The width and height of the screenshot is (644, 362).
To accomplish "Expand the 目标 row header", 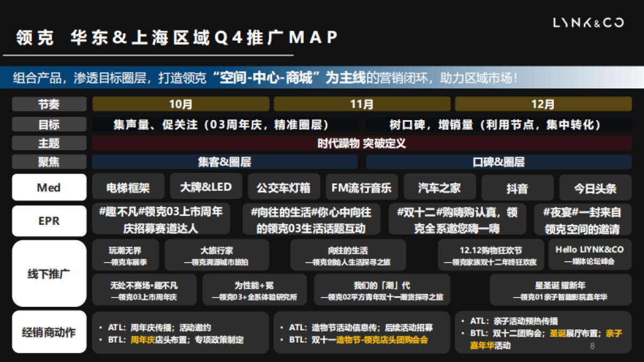I will tap(48, 124).
